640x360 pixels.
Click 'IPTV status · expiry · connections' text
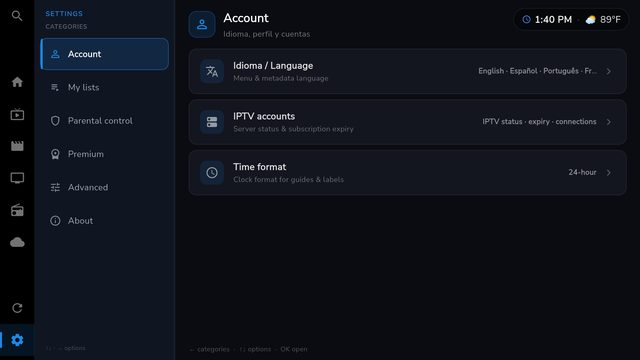(x=539, y=122)
